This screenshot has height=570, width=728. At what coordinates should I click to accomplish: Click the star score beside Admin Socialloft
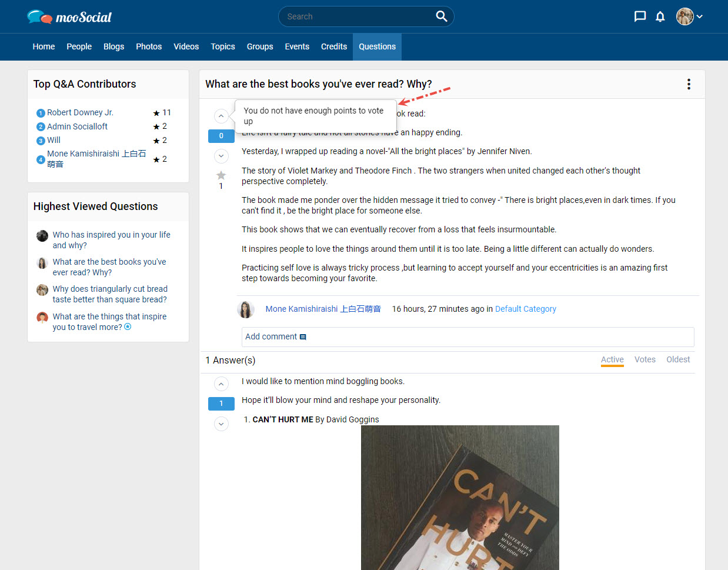tap(160, 126)
